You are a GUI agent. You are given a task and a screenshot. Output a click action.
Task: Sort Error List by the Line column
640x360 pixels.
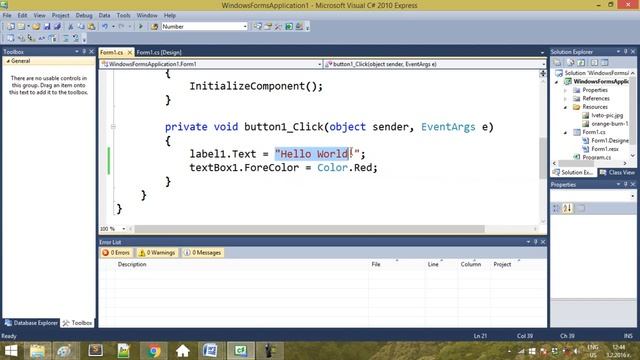point(441,264)
